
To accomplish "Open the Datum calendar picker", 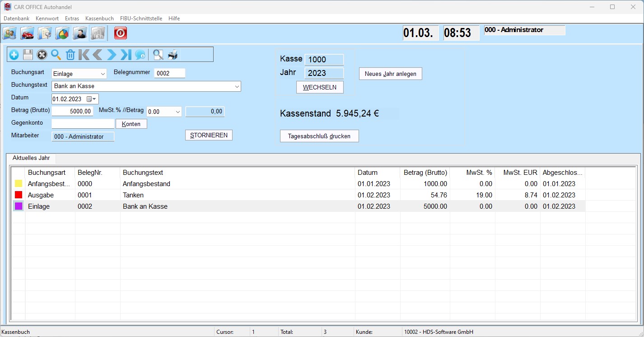I will 91,99.
